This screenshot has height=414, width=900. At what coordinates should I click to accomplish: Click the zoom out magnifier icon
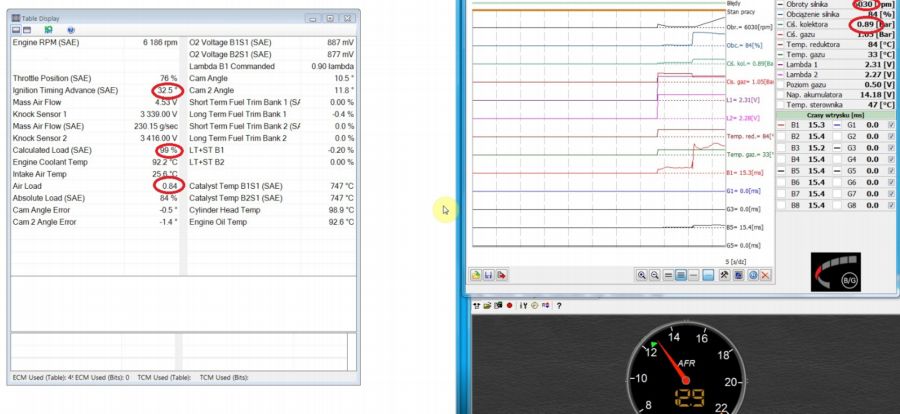click(654, 275)
